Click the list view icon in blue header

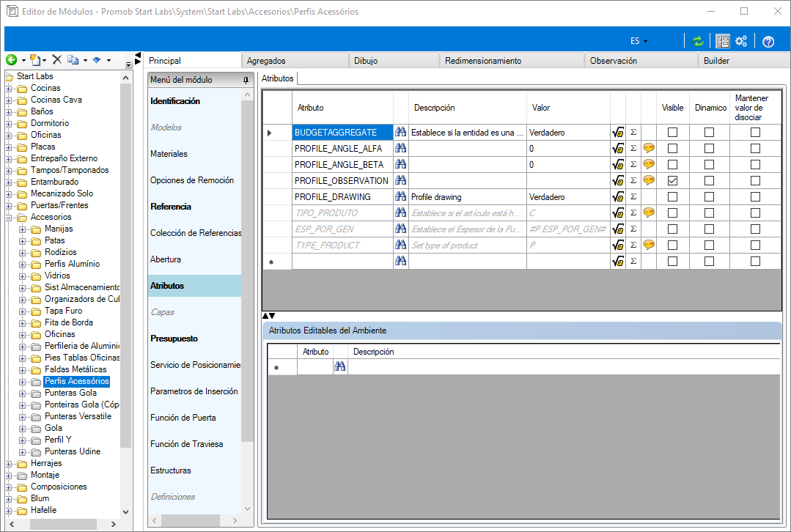723,41
